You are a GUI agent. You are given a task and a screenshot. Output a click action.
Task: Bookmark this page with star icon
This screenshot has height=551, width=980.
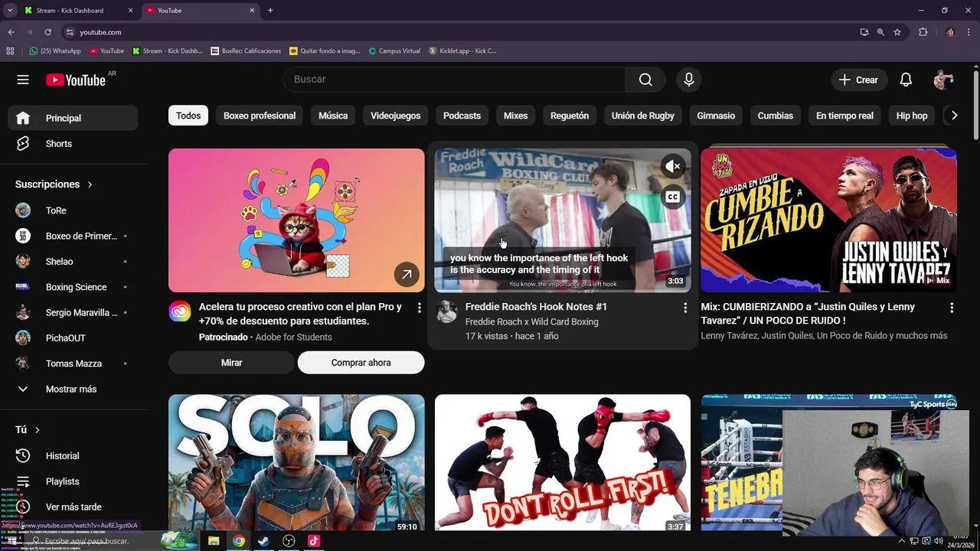tap(897, 32)
